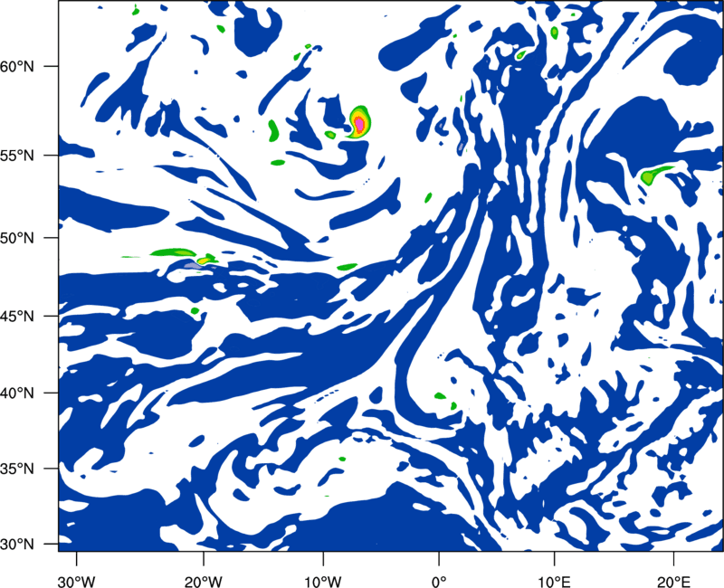Click the 40°N latitude label
724x588 pixels.
[x=17, y=394]
